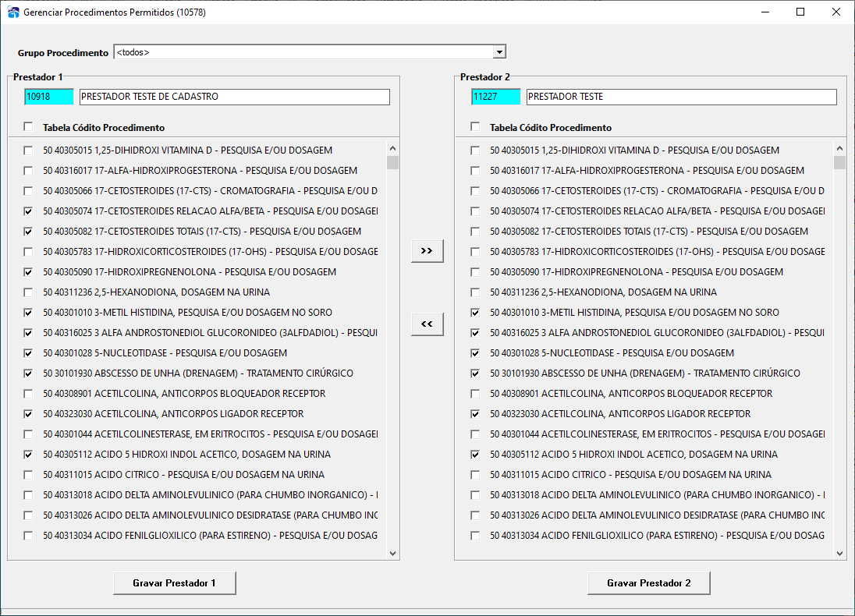Screen dimensions: 855x616
Task: Maximize the Gerenciar Procedimentos window
Action: tap(800, 12)
